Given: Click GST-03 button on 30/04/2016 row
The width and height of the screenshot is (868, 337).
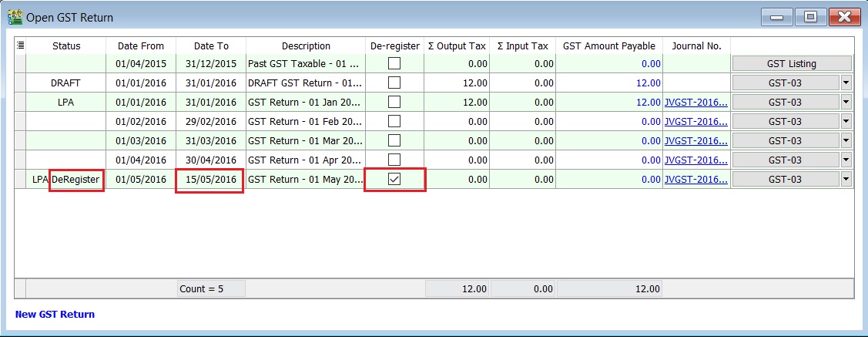Looking at the screenshot, I should tap(786, 160).
